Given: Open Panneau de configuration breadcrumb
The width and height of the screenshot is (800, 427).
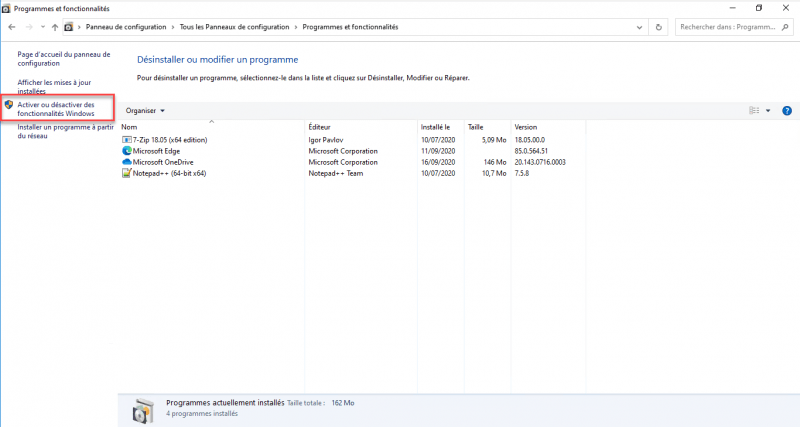Looking at the screenshot, I should (x=126, y=27).
